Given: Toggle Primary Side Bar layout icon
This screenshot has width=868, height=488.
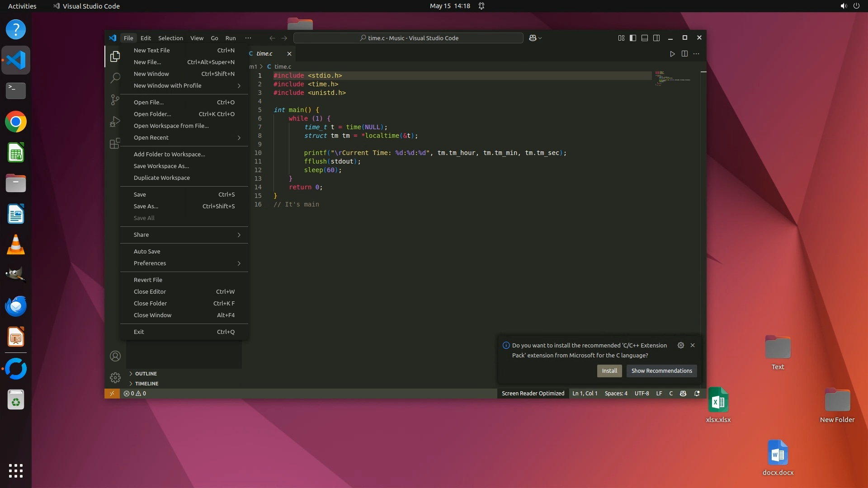Looking at the screenshot, I should (x=633, y=38).
